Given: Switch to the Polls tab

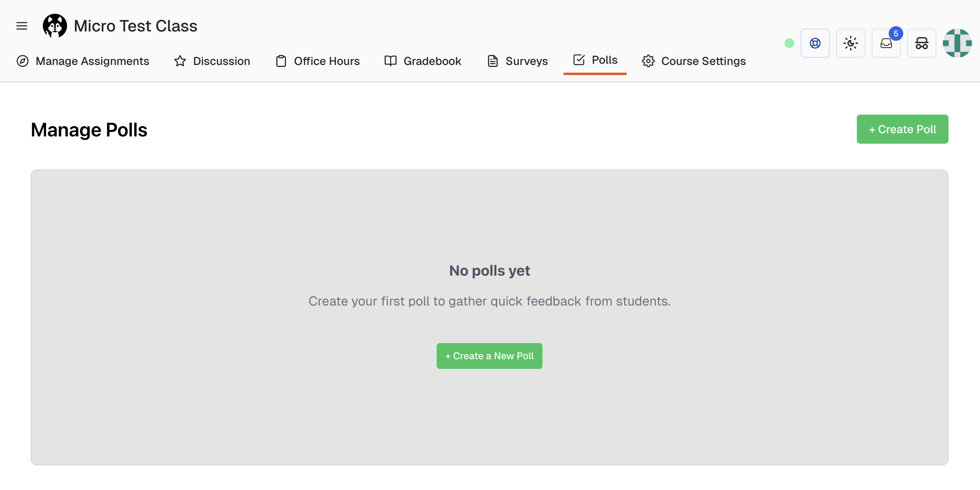Looking at the screenshot, I should pyautogui.click(x=604, y=60).
